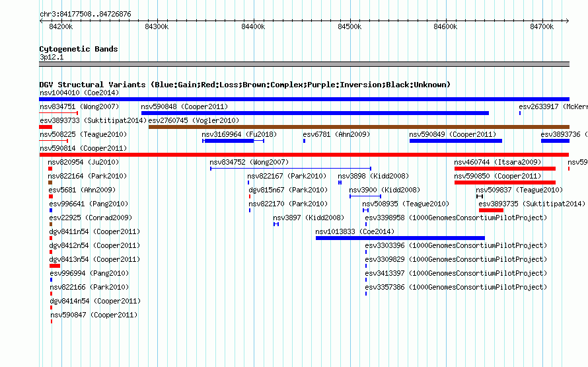Viewport: 588px width, 367px height.
Task: Click the 84200k ruler tick label
Action: coord(61,26)
